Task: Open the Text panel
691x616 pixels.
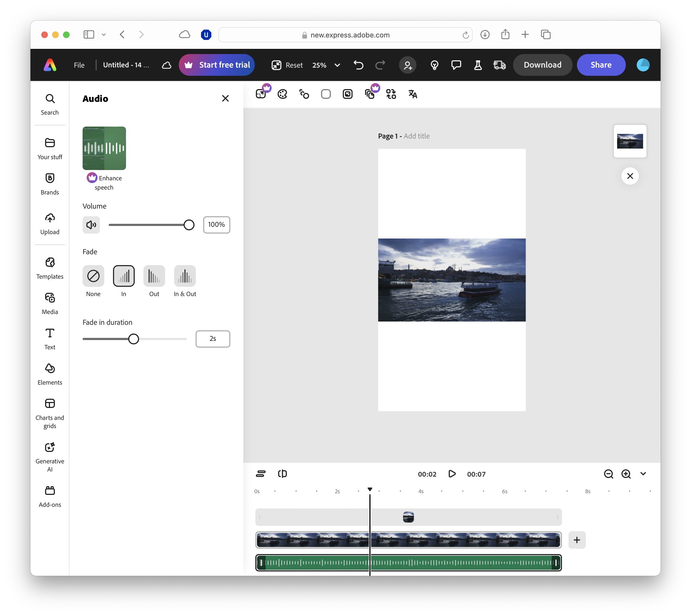Action: tap(50, 339)
